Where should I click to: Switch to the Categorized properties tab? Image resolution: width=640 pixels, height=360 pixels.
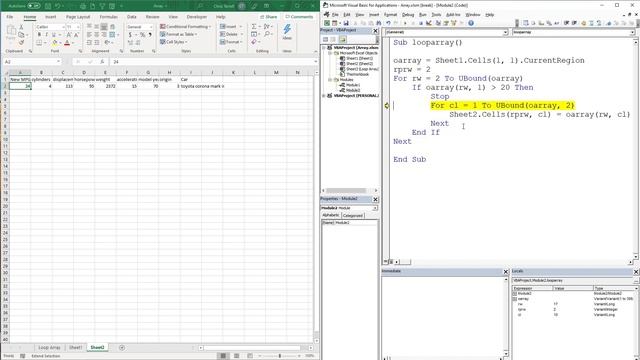(x=353, y=216)
